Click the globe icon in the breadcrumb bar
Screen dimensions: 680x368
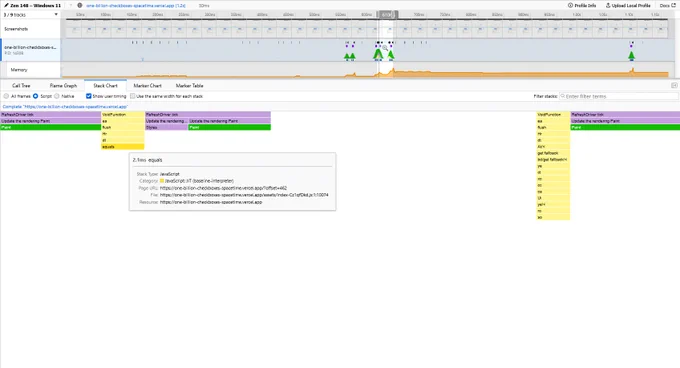point(80,6)
